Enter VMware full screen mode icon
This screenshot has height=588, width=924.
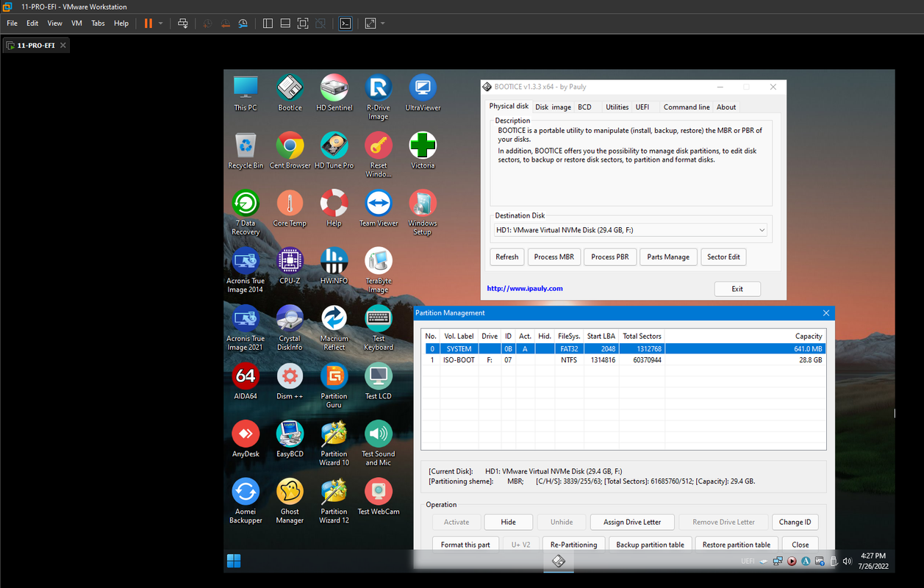[x=303, y=24]
